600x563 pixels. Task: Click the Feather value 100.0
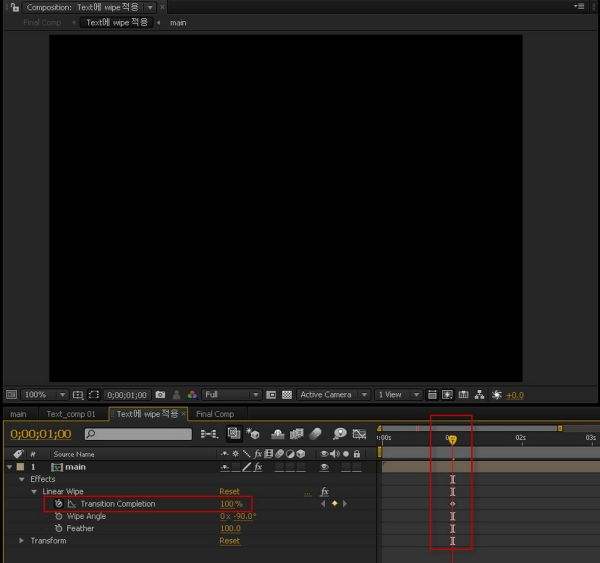tap(230, 528)
